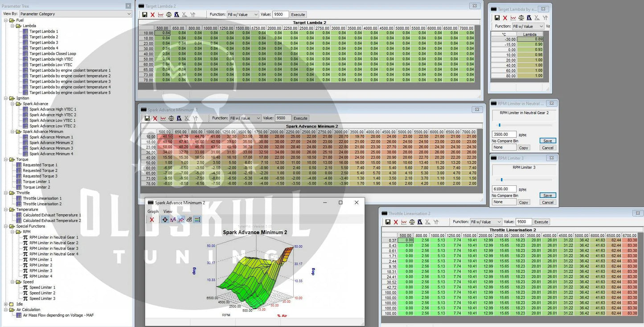The image size is (644, 327).
Task: Open the Graph menu in the graph window
Action: point(153,212)
